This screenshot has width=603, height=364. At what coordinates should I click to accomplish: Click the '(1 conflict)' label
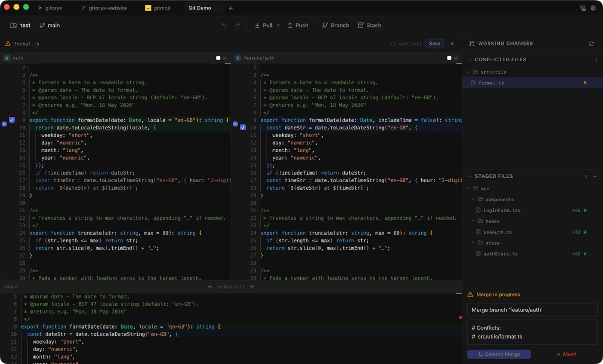pos(406,44)
